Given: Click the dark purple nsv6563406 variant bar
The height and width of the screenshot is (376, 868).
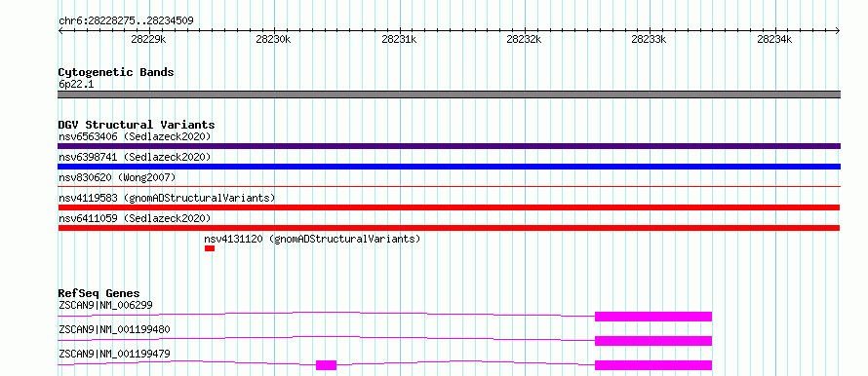Looking at the screenshot, I should pyautogui.click(x=449, y=146).
